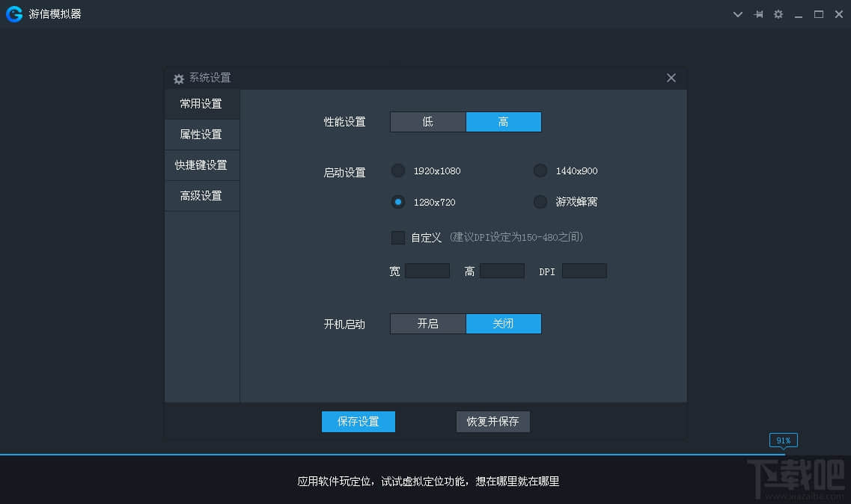Open the 快捷键设置 tab
The height and width of the screenshot is (504, 851).
(x=201, y=165)
